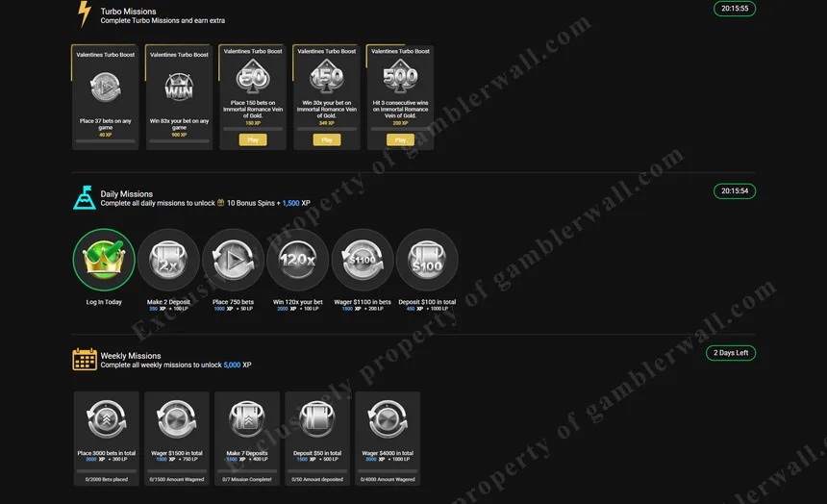Click the Weekly Missions calendar icon
The image size is (827, 504).
[85, 360]
